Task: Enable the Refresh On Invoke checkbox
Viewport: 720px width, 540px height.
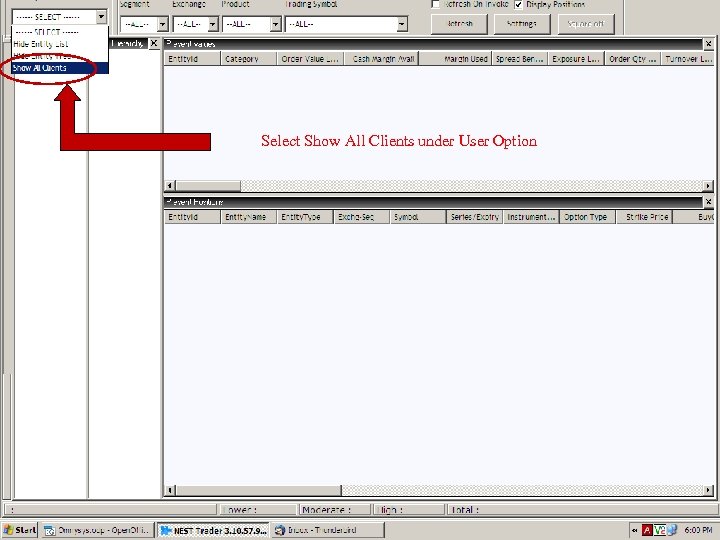Action: [435, 4]
